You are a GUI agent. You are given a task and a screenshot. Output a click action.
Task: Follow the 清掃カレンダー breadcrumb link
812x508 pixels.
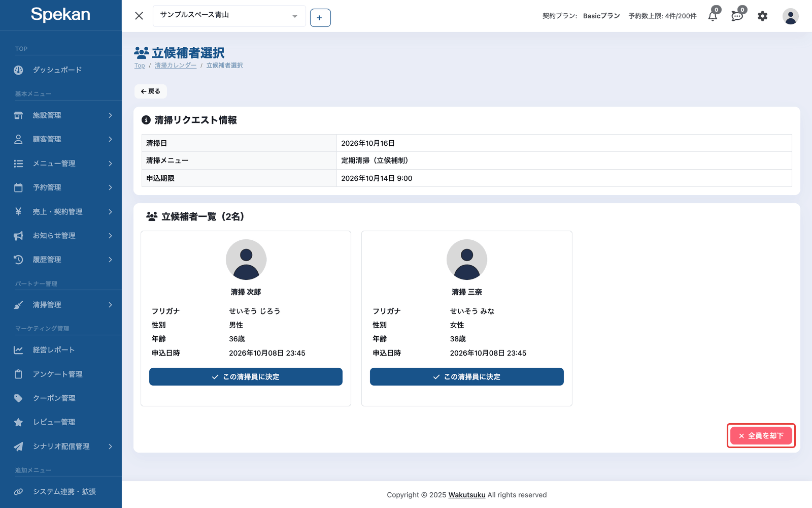point(176,66)
